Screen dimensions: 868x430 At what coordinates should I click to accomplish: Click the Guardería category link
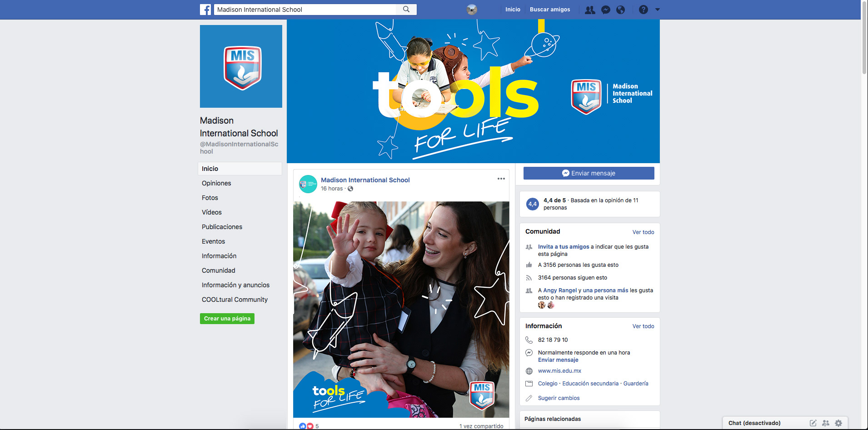[x=636, y=384]
